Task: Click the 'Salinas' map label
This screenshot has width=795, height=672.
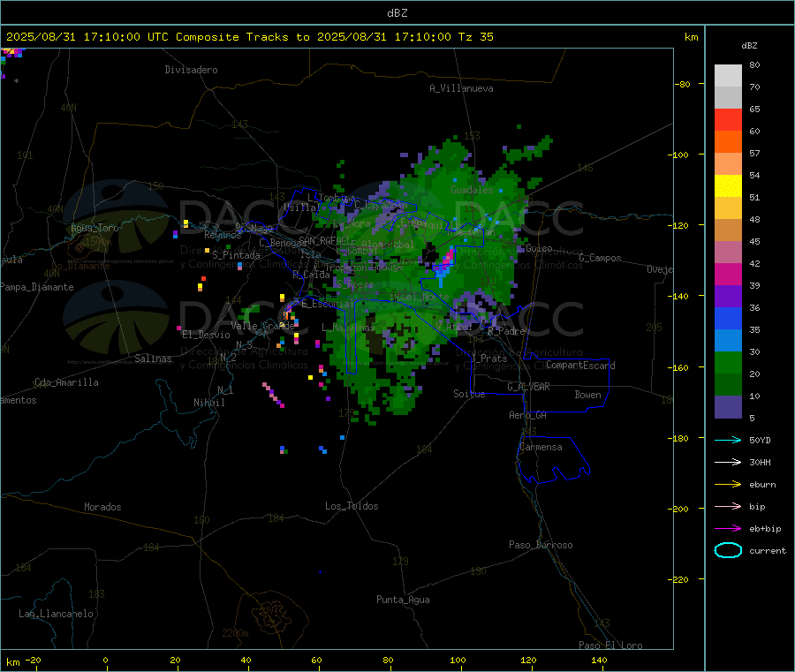Action: click(153, 359)
